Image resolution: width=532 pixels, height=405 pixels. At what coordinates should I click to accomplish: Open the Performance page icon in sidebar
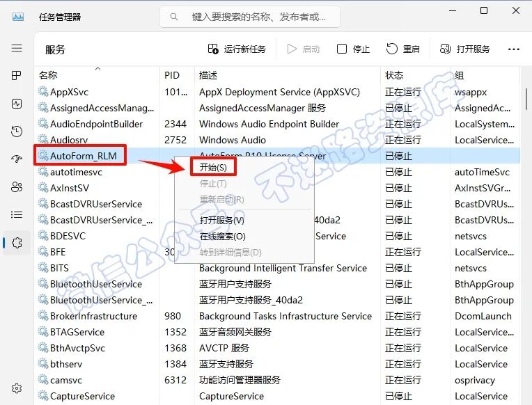pos(17,104)
